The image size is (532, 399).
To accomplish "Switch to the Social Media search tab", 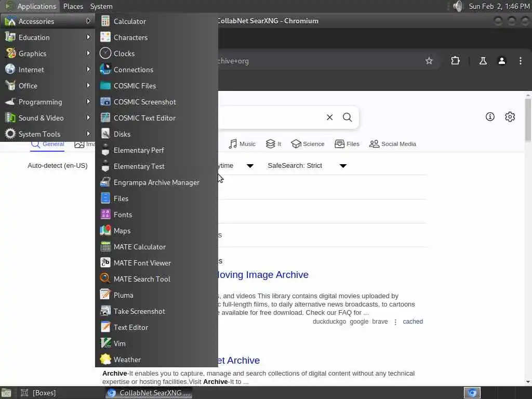I will pyautogui.click(x=393, y=144).
